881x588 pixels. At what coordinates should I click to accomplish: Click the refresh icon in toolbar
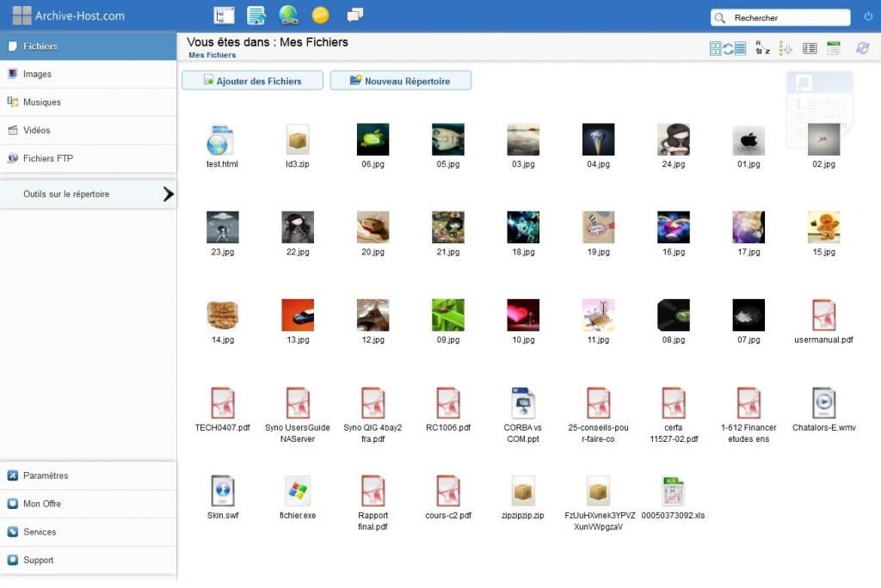862,48
